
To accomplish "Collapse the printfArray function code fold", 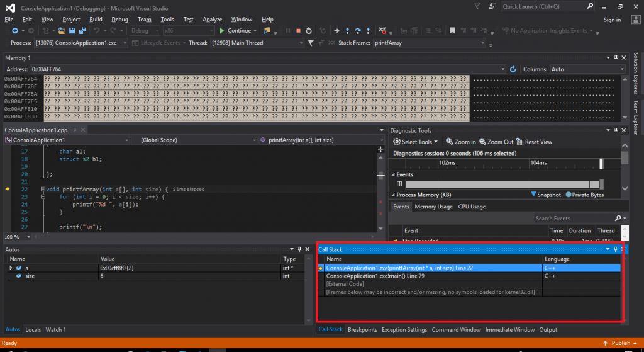I will [42, 190].
